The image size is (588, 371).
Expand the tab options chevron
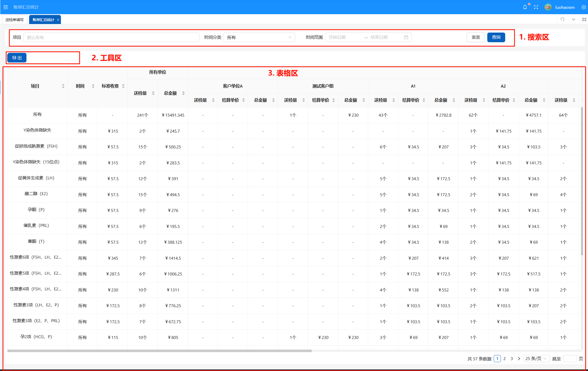pos(573,19)
